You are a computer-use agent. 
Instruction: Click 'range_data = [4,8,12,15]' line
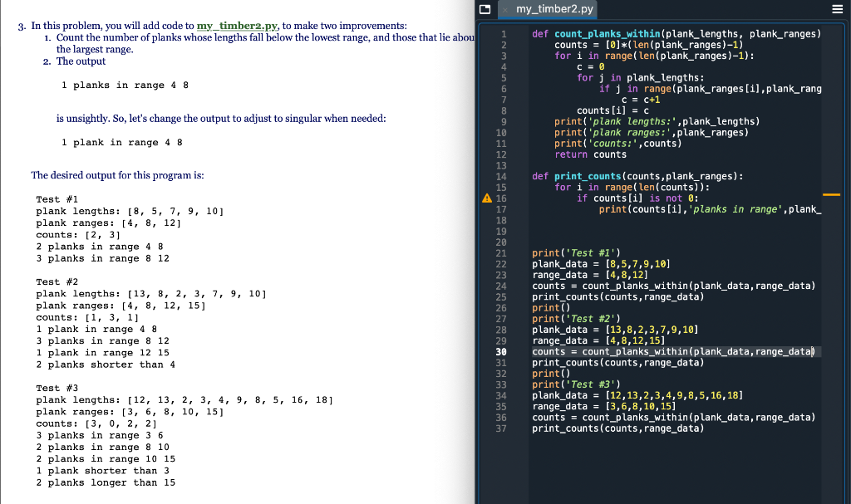pyautogui.click(x=598, y=340)
